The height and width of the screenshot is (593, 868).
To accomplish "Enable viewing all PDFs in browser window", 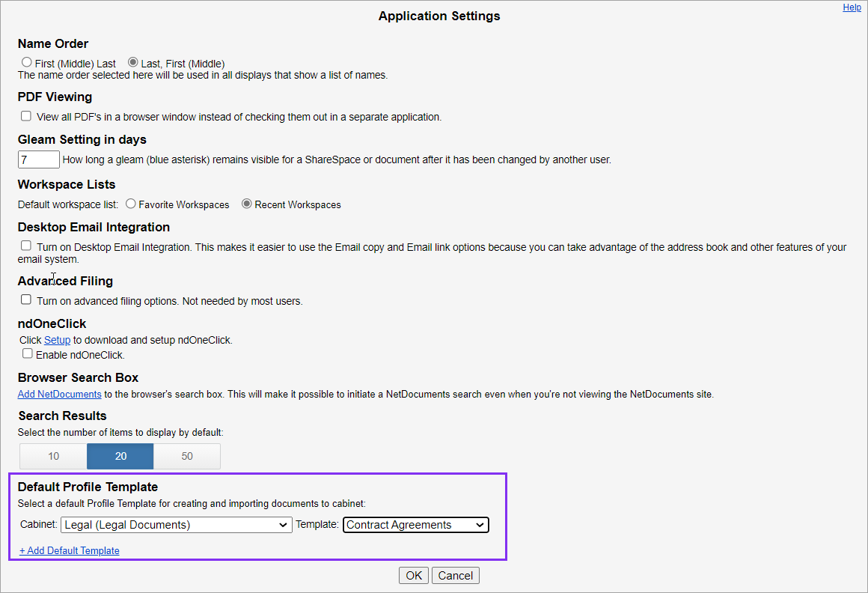I will (x=25, y=116).
